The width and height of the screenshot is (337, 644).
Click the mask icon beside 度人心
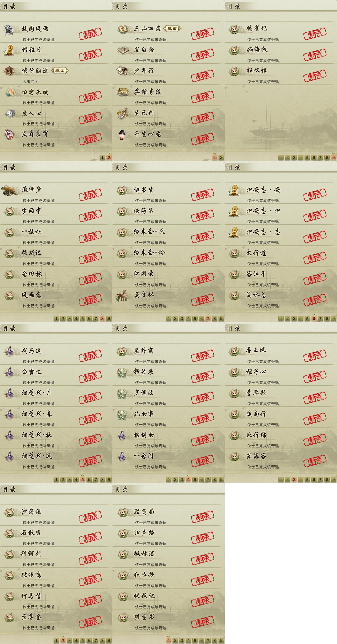[x=10, y=113]
